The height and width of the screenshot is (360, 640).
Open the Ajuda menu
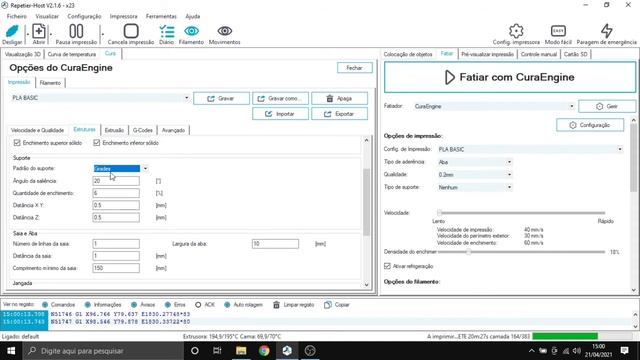[193, 16]
